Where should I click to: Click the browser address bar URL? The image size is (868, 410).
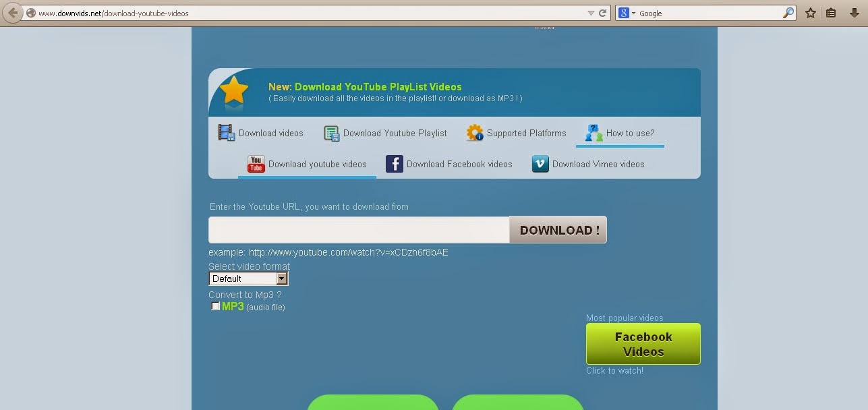113,13
